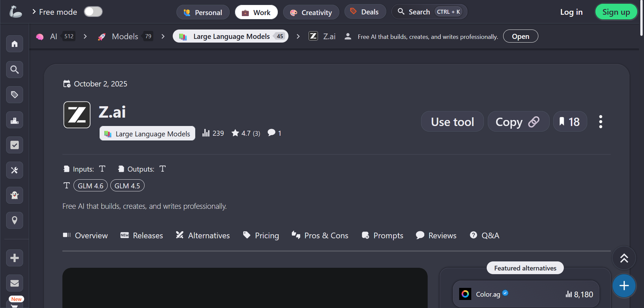Image resolution: width=644 pixels, height=308 pixels.
Task: Switch to the Pricing tab
Action: [261, 236]
